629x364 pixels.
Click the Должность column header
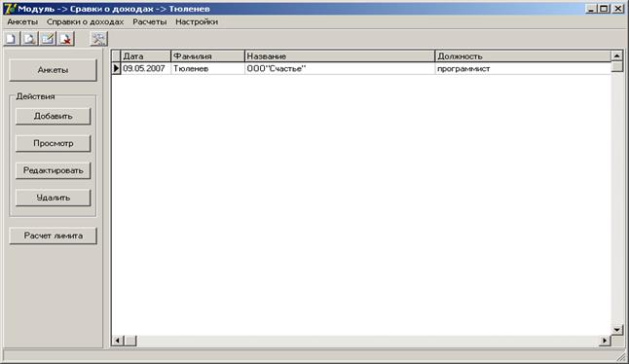523,56
